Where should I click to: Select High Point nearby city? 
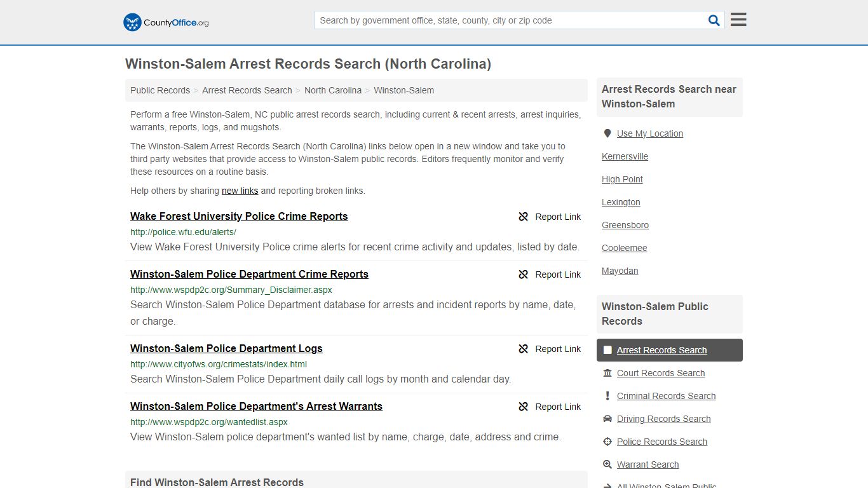[622, 179]
